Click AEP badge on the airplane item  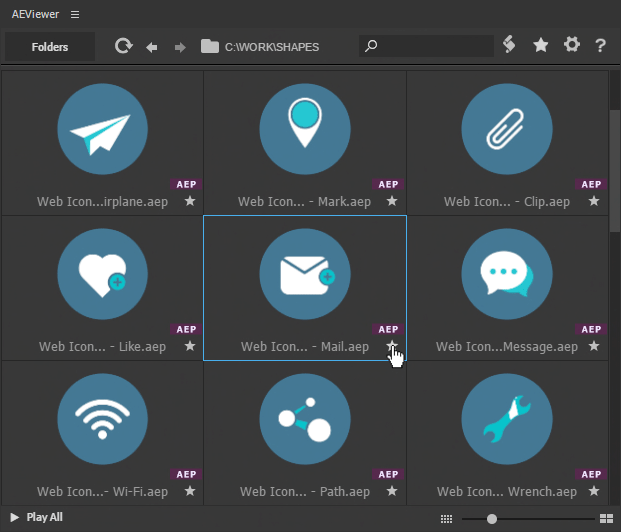[x=186, y=184]
